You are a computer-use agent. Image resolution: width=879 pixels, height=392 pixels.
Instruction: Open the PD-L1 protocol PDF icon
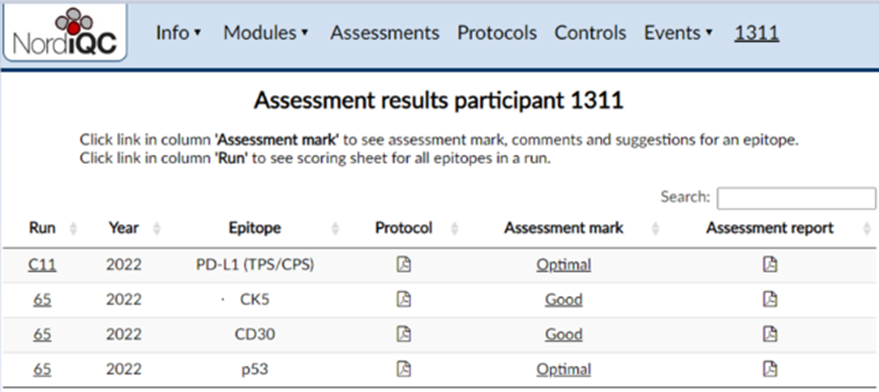coord(404,264)
